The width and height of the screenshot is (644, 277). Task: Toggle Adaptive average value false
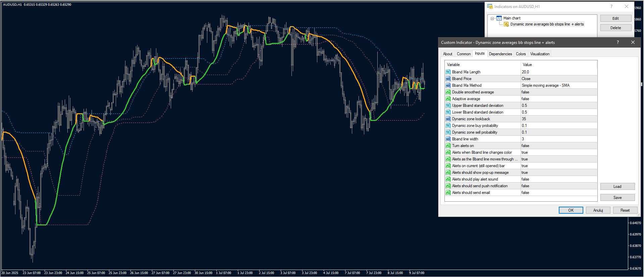pyautogui.click(x=559, y=99)
